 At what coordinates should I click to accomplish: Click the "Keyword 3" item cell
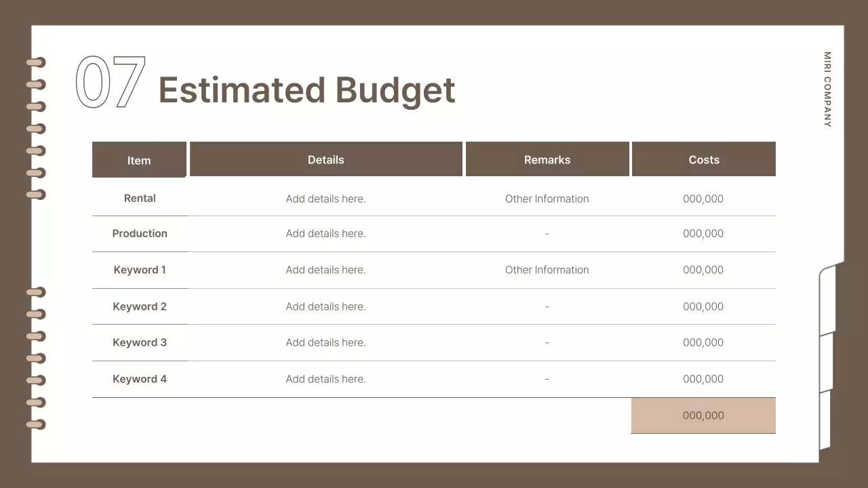140,342
